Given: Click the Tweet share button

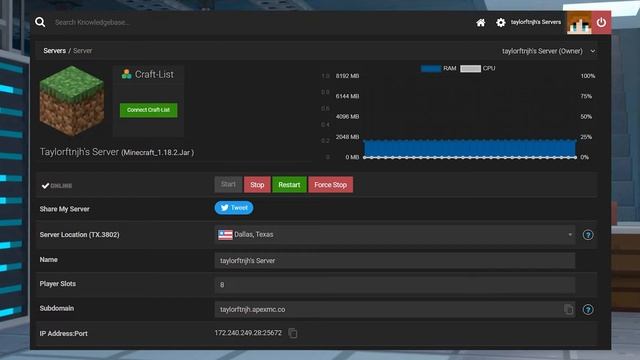Looking at the screenshot, I should click(234, 208).
